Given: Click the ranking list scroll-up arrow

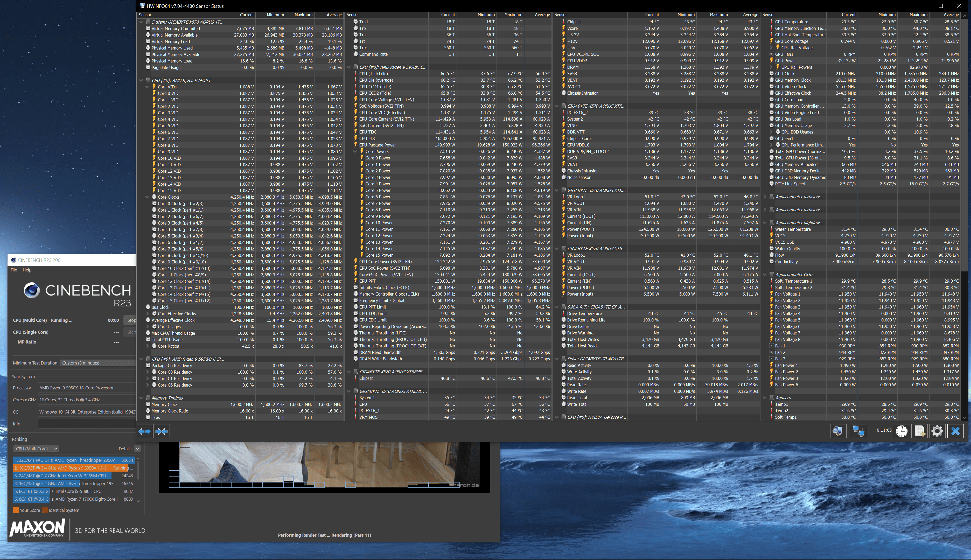Looking at the screenshot, I should pyautogui.click(x=138, y=458).
